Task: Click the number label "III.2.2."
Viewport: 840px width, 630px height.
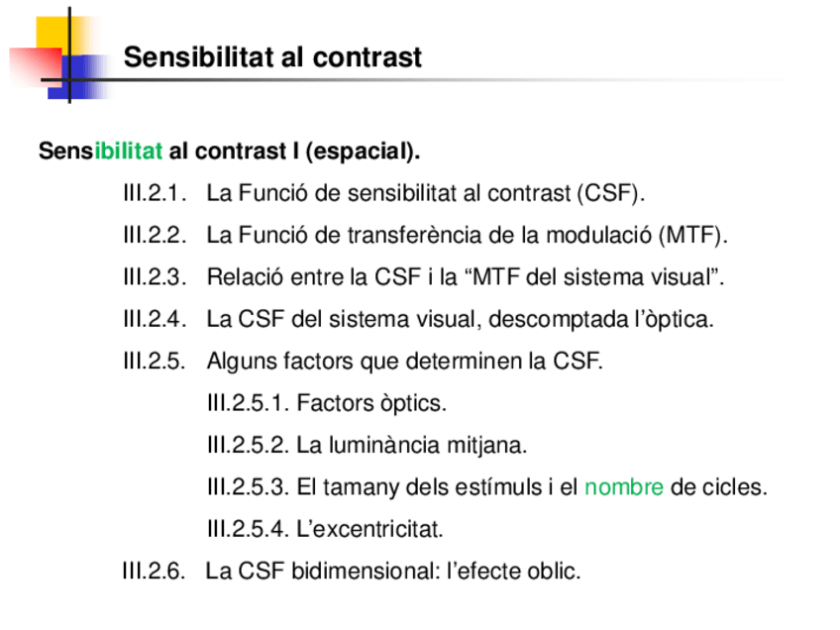Action: pos(156,236)
